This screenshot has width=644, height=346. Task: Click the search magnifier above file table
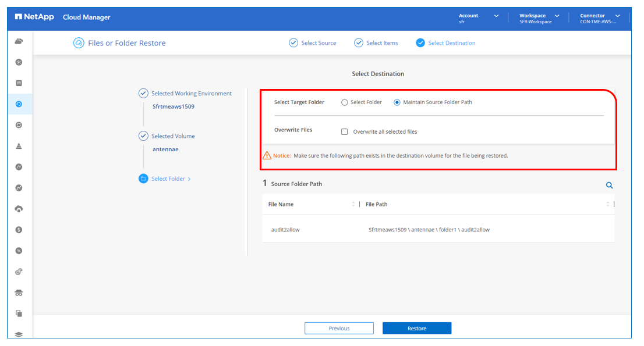coord(609,186)
